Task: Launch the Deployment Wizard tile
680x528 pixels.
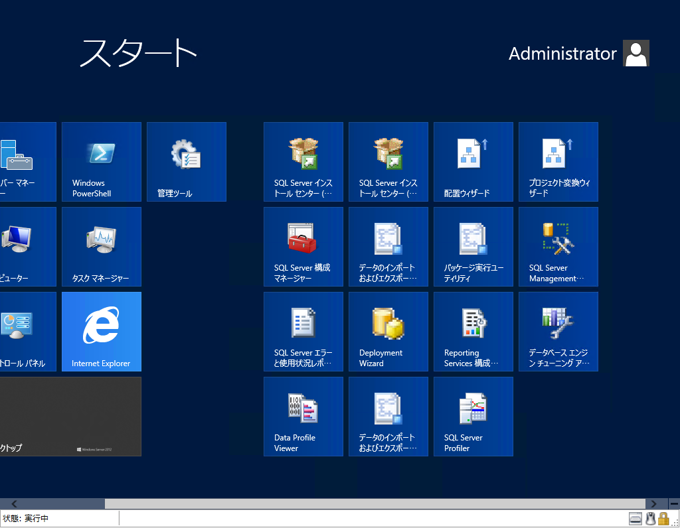Action: coord(388,332)
